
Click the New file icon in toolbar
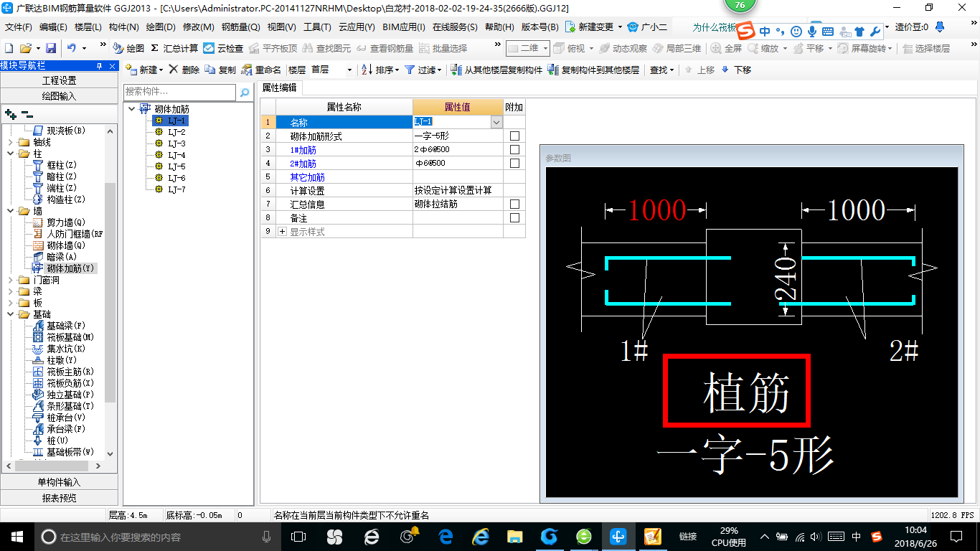[9, 48]
